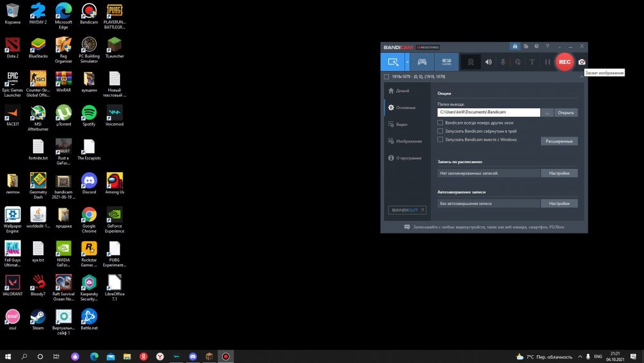Toggle the mouse cursor effects icon
This screenshot has height=363, width=644.
click(518, 62)
